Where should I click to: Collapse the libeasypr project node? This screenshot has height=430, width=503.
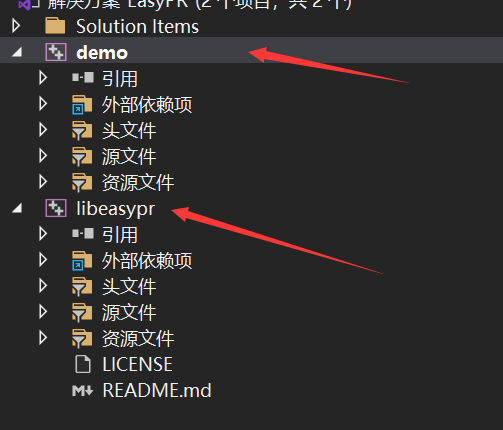pos(17,208)
